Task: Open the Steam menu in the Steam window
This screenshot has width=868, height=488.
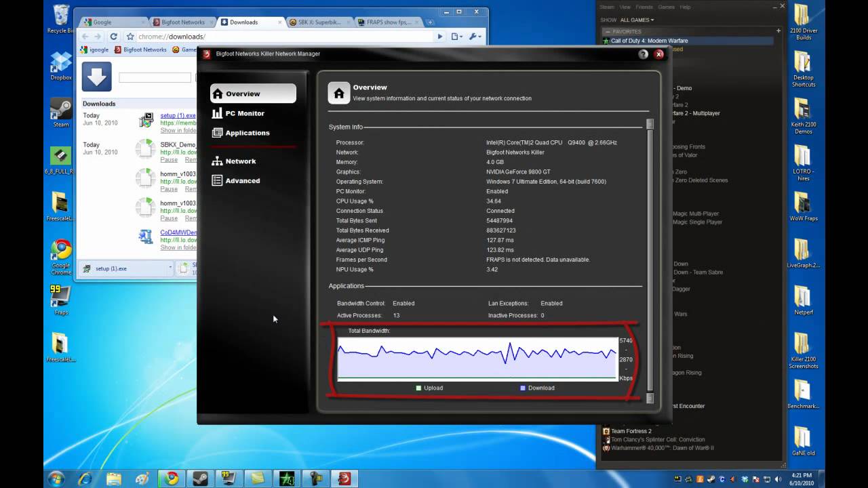Action: tap(607, 7)
